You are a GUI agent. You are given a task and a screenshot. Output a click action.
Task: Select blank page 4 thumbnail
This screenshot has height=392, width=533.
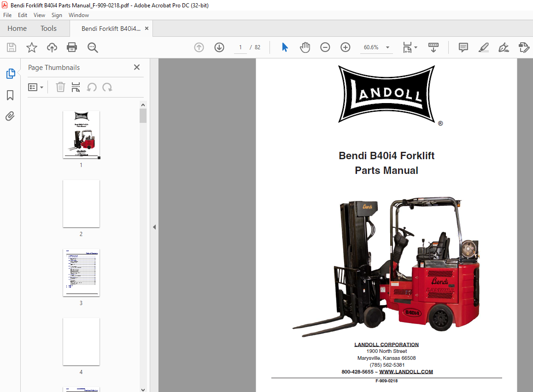click(x=81, y=341)
